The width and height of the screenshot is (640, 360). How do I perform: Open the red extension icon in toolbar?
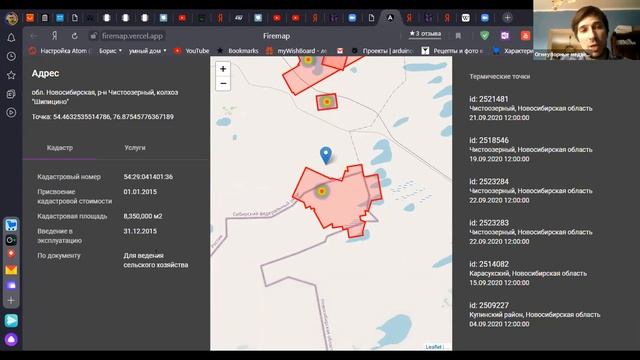coord(525,36)
